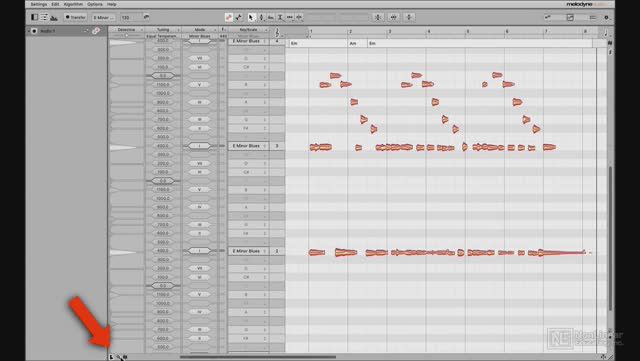Open the Quantize Time macro
This screenshot has height=361, width=640.
tap(393, 17)
